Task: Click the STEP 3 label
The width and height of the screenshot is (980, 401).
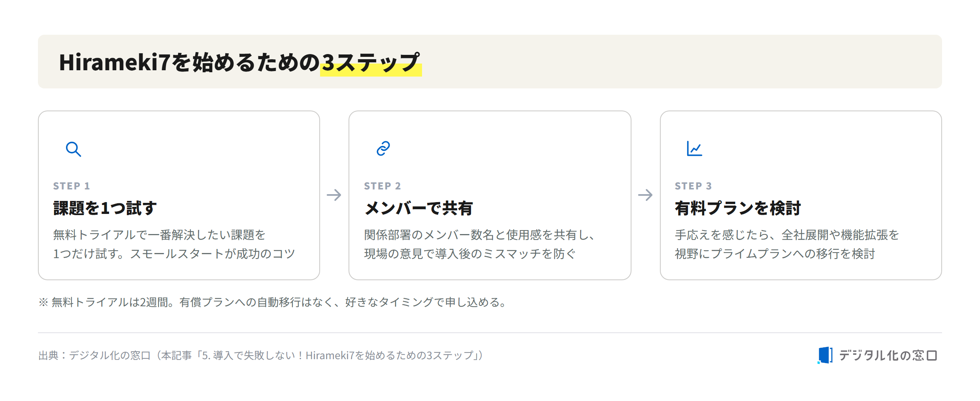Action: pyautogui.click(x=694, y=186)
